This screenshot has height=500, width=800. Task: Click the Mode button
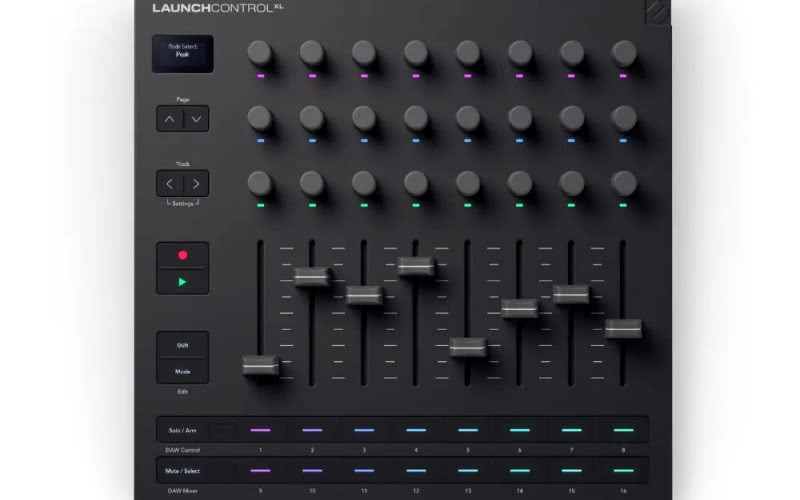click(x=183, y=371)
